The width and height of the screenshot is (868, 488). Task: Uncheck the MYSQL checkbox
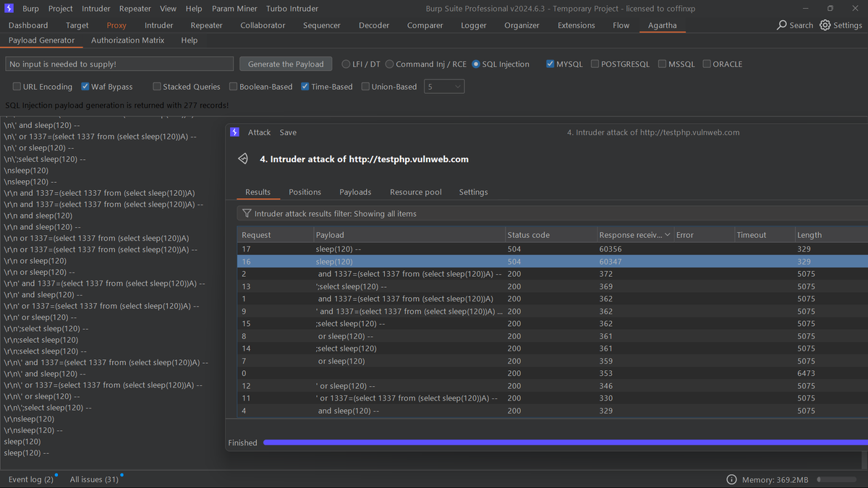click(x=550, y=64)
